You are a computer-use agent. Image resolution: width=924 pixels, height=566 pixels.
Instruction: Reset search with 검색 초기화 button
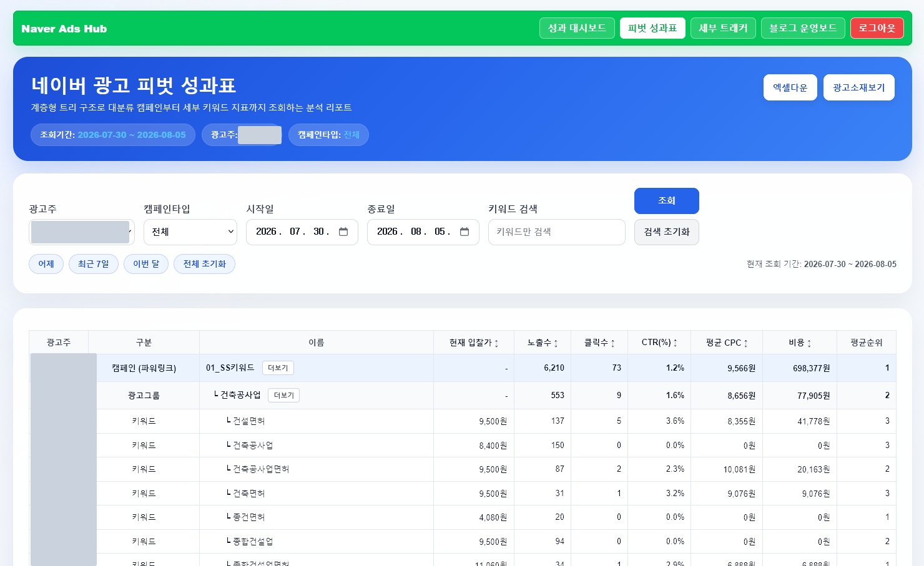tap(667, 232)
